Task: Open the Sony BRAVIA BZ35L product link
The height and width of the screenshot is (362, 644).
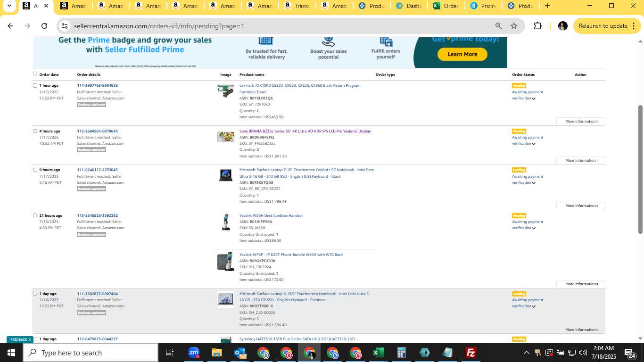Action: [305, 131]
